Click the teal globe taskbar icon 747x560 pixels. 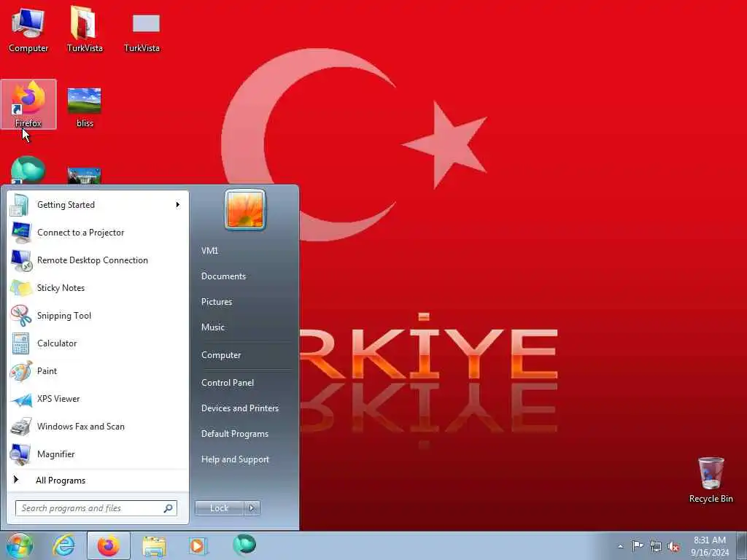click(x=244, y=545)
